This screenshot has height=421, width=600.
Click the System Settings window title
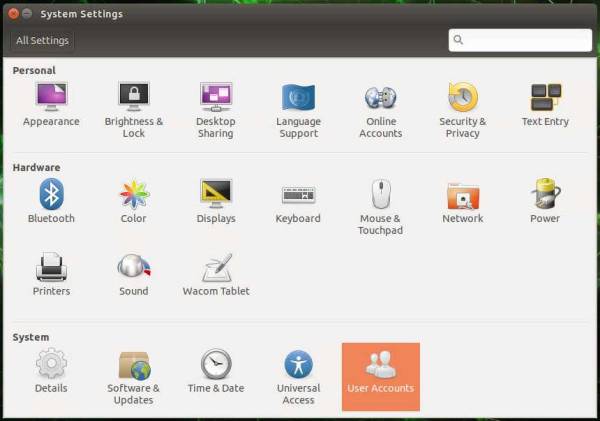pos(82,14)
